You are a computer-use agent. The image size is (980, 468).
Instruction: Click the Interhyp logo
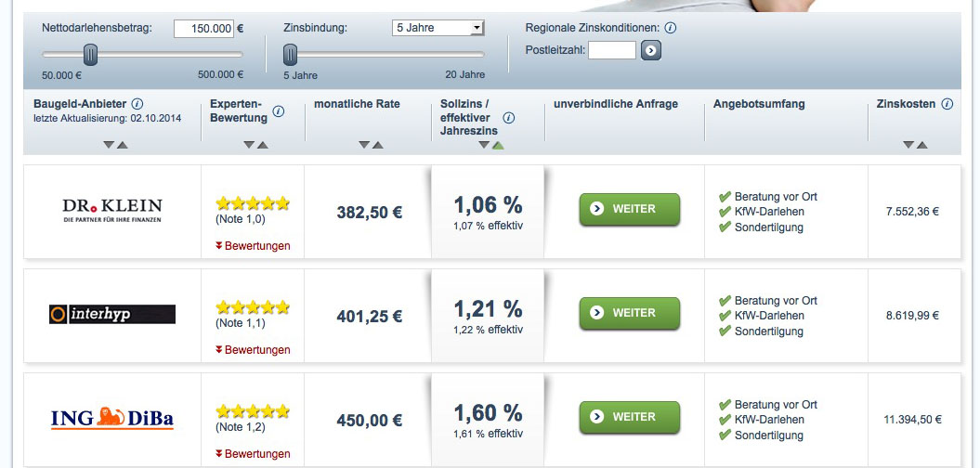[112, 314]
